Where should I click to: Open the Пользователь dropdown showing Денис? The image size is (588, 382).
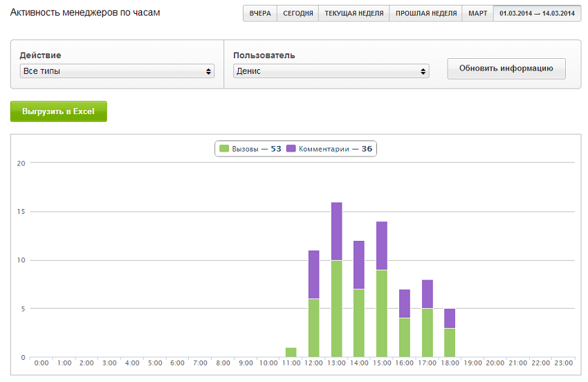pos(331,71)
